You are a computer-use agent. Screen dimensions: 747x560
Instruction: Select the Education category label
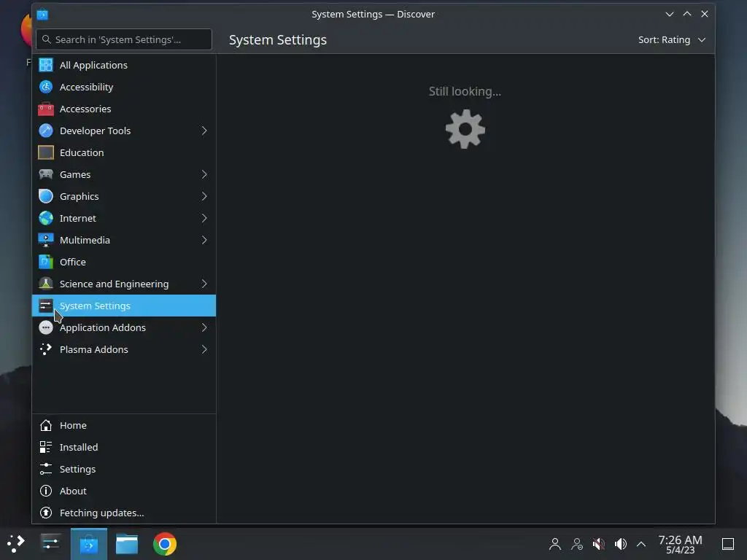point(82,153)
